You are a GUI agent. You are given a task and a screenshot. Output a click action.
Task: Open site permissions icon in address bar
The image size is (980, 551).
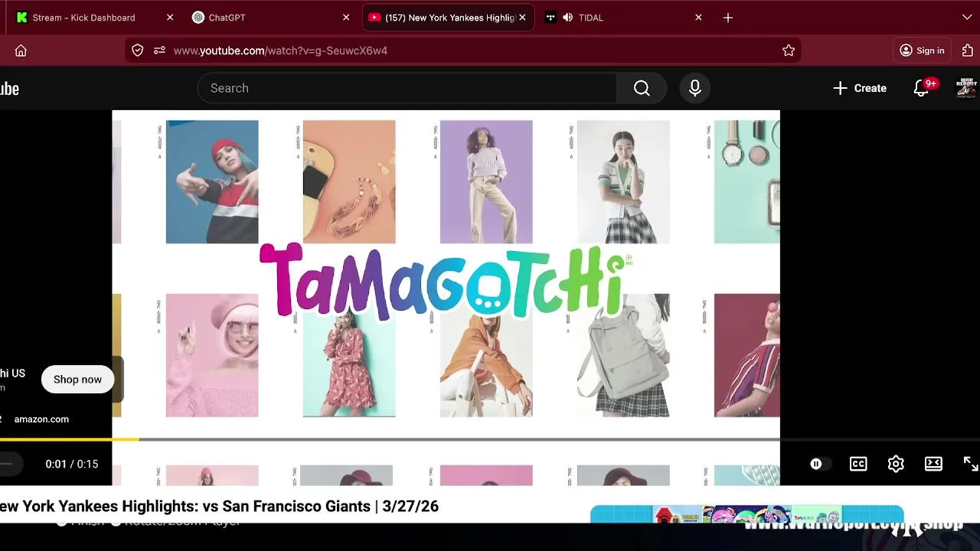(159, 51)
